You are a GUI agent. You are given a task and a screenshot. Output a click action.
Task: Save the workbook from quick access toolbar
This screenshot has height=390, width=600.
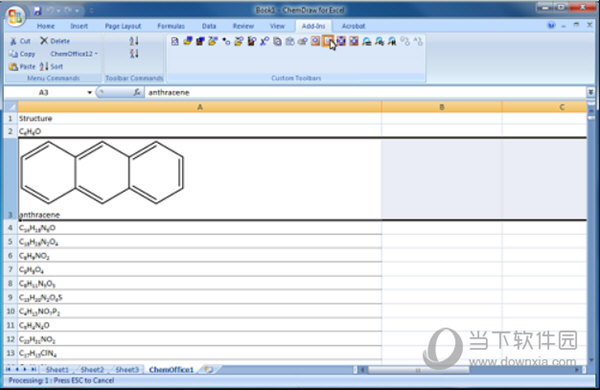37,11
